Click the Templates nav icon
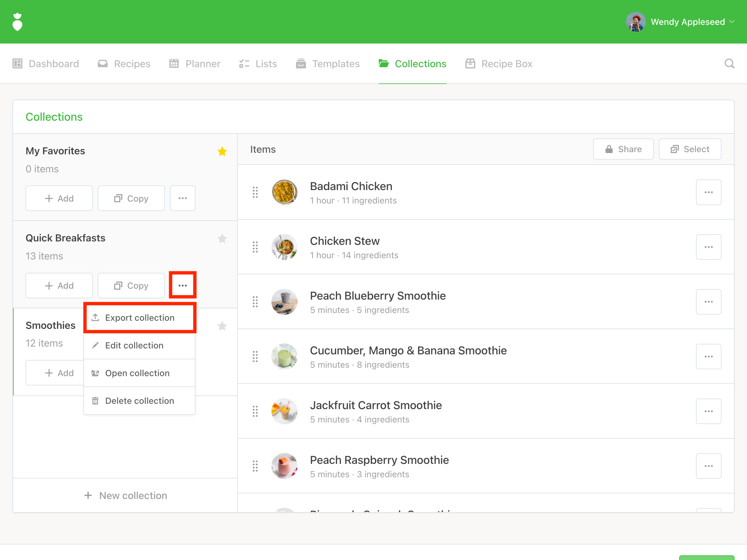Viewport: 747px width, 560px height. [301, 63]
